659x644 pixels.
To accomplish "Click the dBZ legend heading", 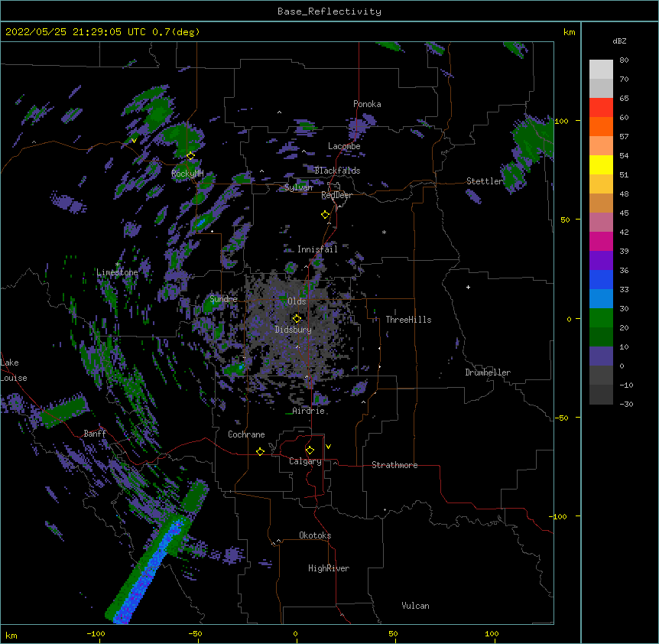I will tap(619, 41).
